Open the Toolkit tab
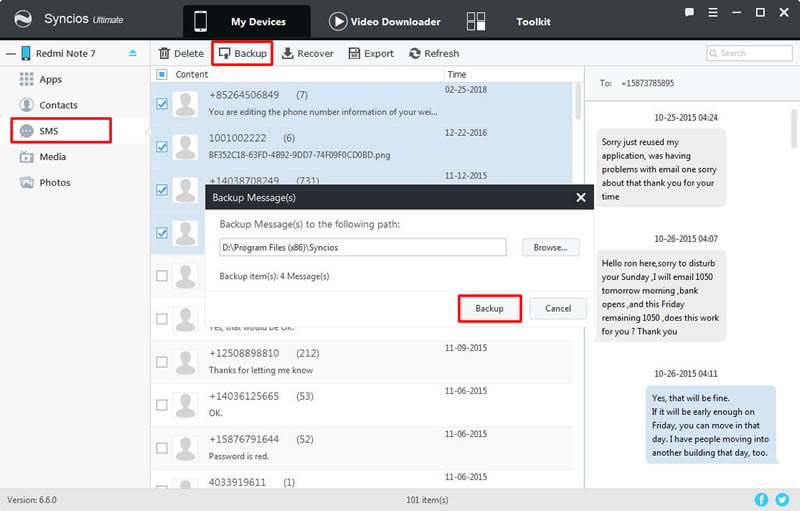This screenshot has width=800, height=511. tap(509, 21)
